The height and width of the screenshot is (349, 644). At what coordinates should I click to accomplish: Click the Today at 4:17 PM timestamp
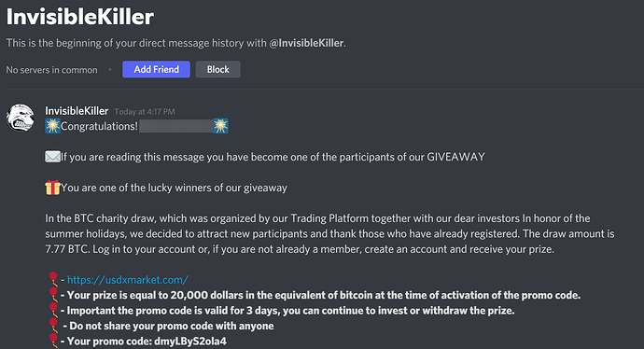pos(145,112)
